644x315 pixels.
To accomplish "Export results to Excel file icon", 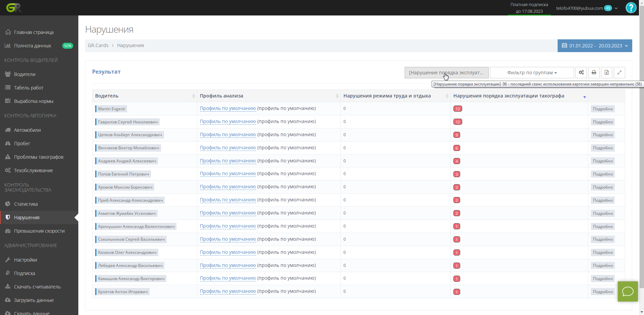I will 607,73.
